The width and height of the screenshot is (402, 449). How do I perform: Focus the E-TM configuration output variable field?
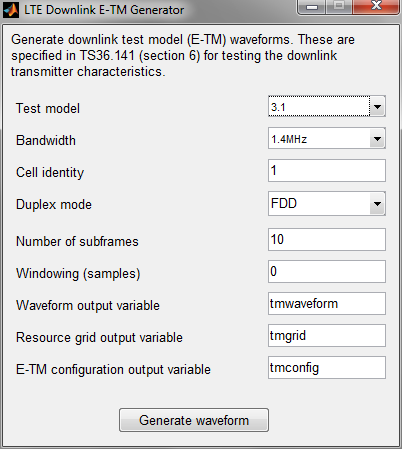click(x=327, y=367)
